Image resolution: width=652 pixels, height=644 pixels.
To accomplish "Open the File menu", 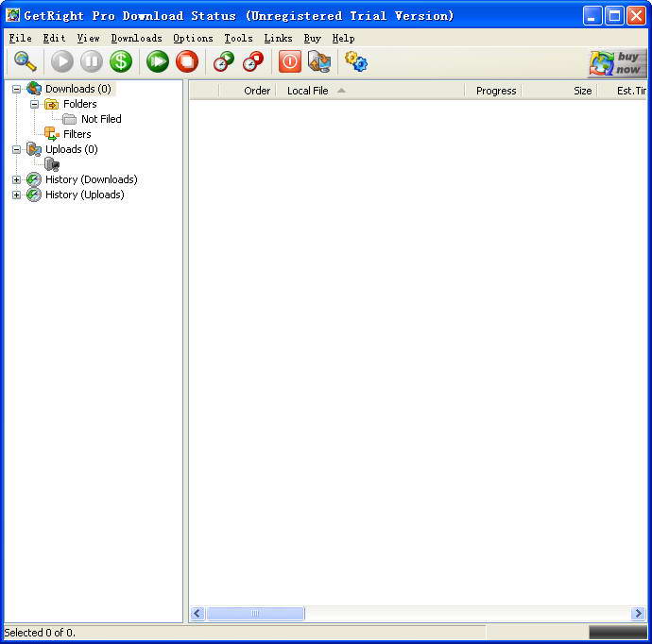I will pos(21,38).
